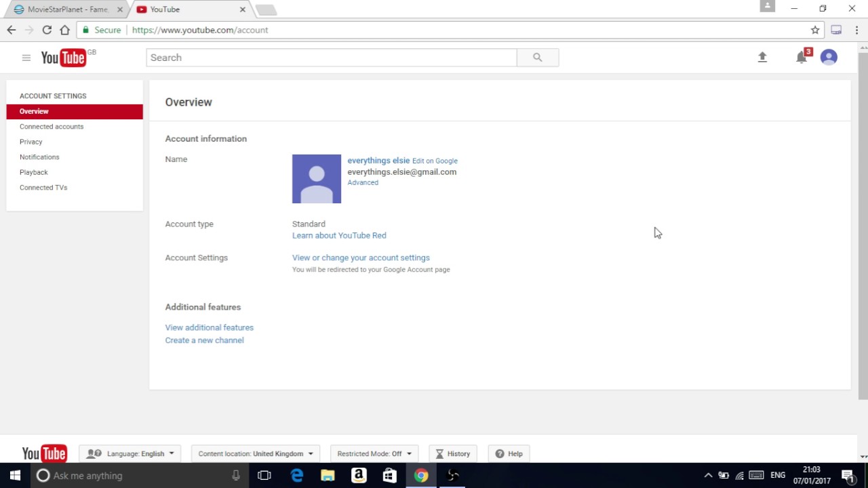This screenshot has height=488, width=868.
Task: Click the History button in footer
Action: 452,453
